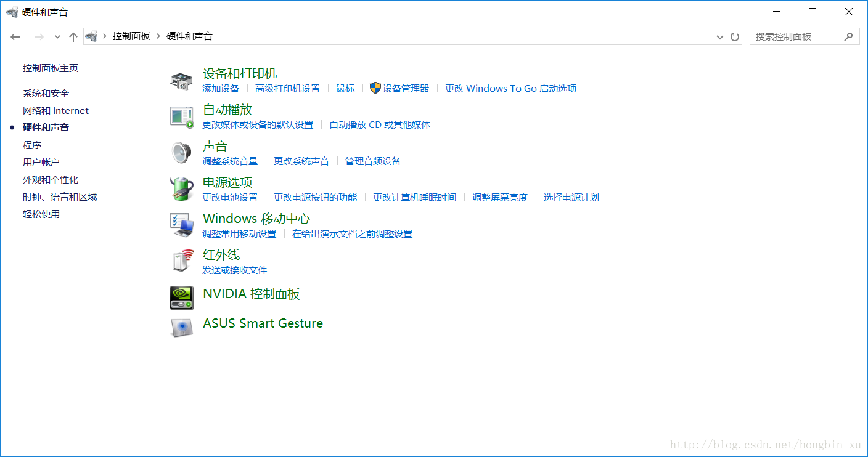868x457 pixels.
Task: Open 更改系统声音
Action: (301, 161)
